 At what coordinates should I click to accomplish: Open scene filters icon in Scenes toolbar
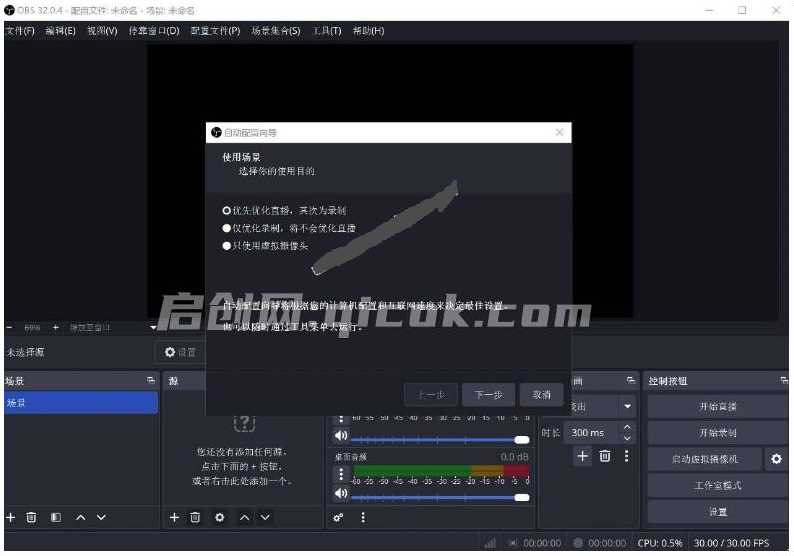[56, 518]
